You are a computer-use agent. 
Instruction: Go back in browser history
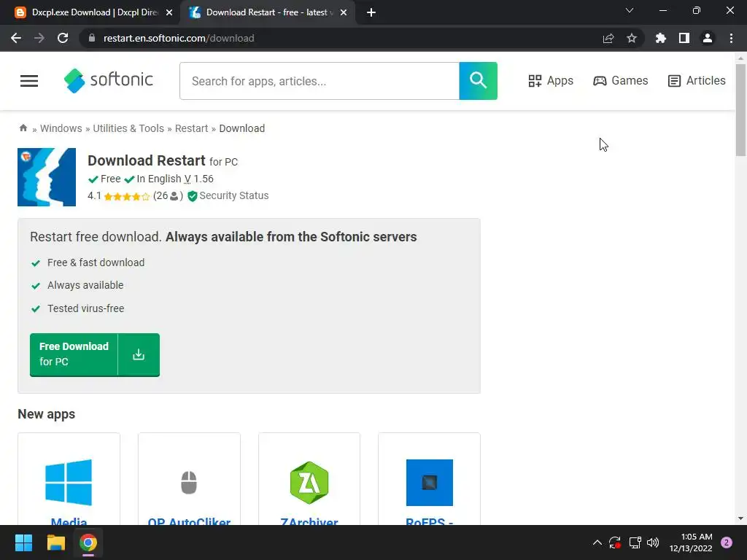coord(16,38)
